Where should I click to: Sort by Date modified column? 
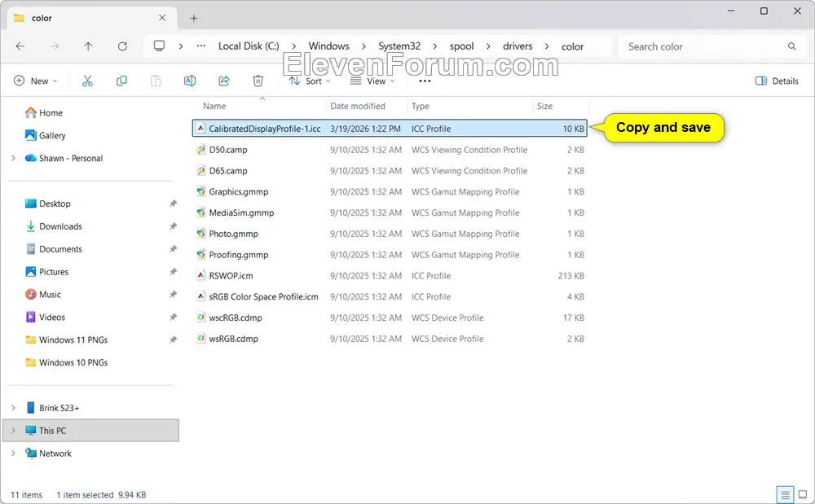click(358, 106)
